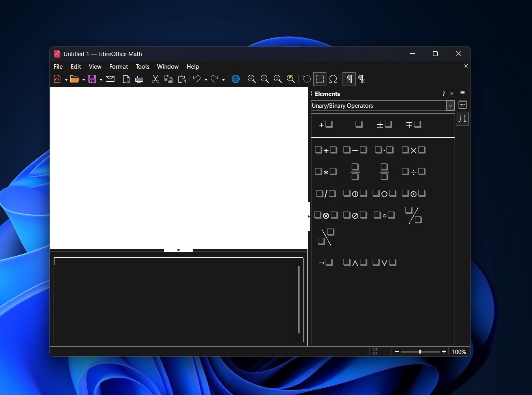Click the New formula document icon

tap(57, 79)
